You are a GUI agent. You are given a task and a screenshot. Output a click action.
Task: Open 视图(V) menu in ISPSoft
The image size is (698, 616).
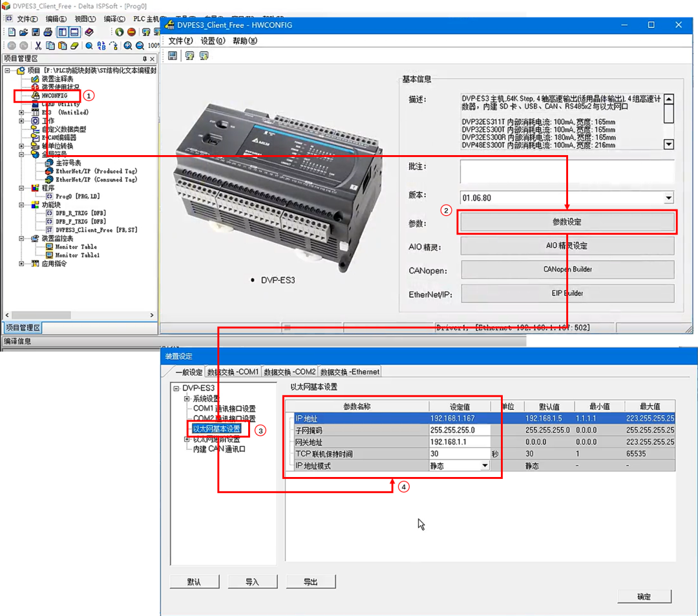pos(85,19)
